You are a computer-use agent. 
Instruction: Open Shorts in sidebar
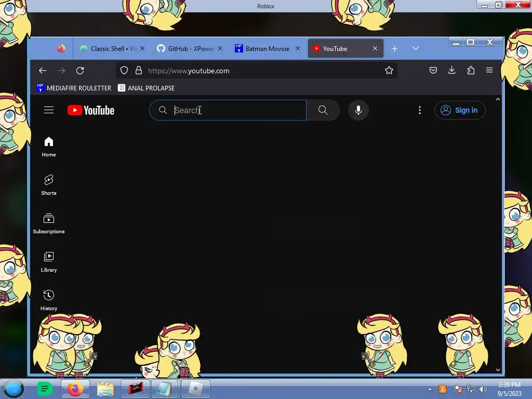pos(49,185)
